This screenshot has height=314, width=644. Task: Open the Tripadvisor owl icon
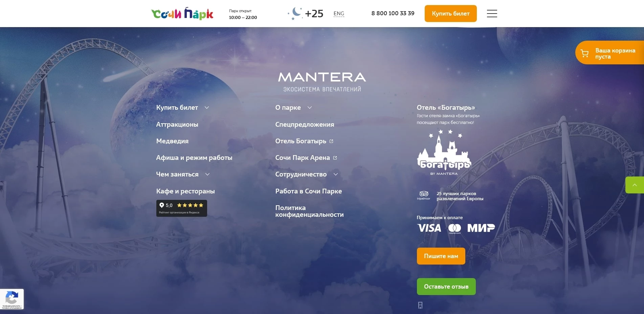(423, 195)
